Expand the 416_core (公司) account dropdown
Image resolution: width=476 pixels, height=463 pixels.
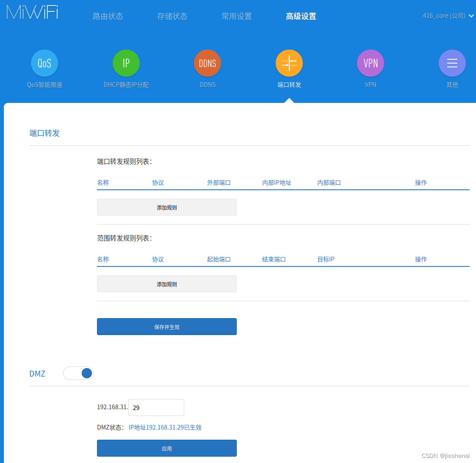(448, 16)
